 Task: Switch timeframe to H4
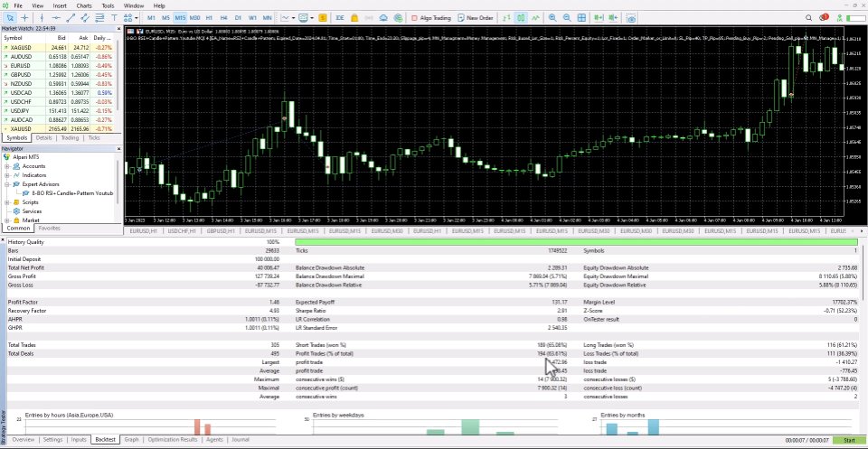coord(223,18)
